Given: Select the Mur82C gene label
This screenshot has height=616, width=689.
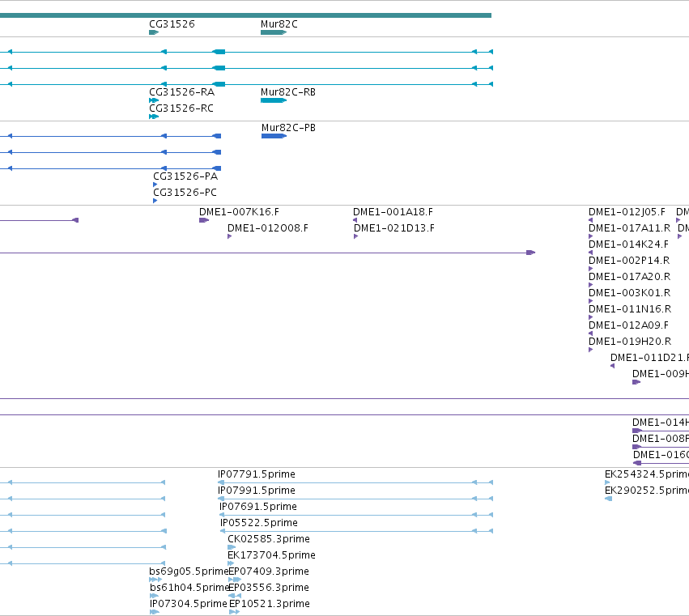Looking at the screenshot, I should (x=279, y=24).
